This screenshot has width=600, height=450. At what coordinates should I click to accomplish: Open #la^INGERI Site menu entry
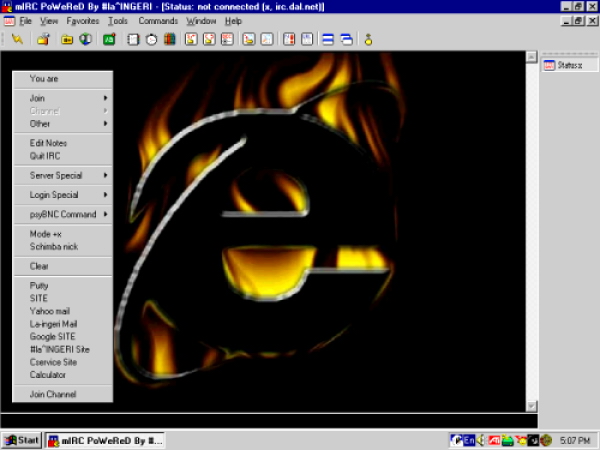[63, 349]
